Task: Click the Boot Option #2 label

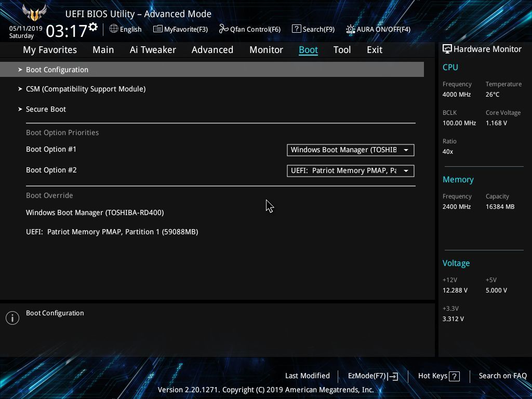Action: click(x=51, y=170)
